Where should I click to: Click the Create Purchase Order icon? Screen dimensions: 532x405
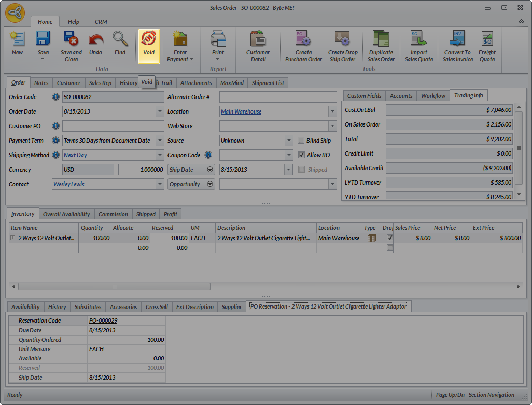[x=303, y=39]
